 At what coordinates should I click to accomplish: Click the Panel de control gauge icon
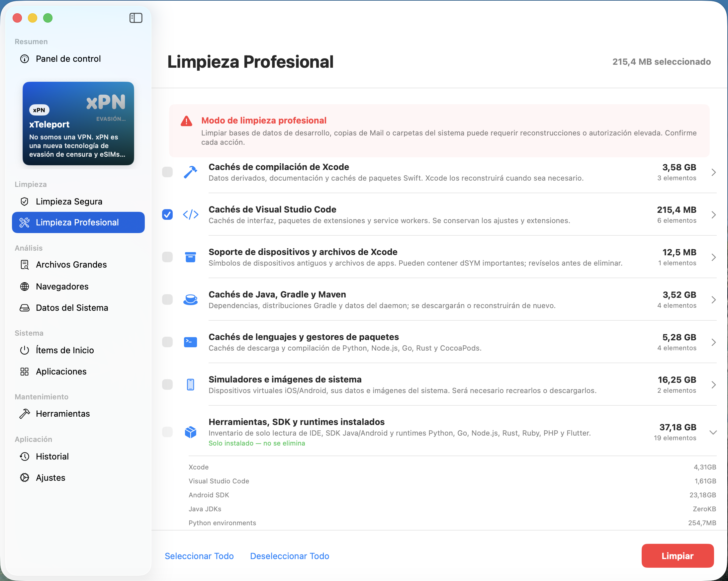click(25, 59)
